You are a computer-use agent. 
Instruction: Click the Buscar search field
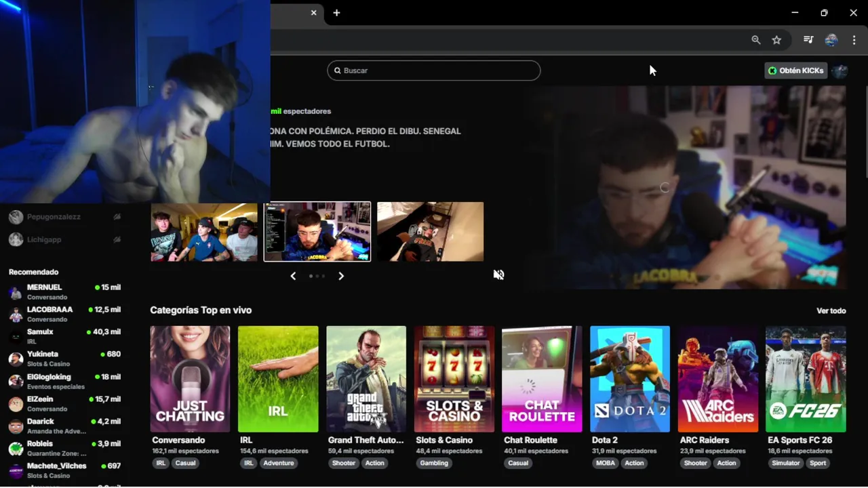434,70
